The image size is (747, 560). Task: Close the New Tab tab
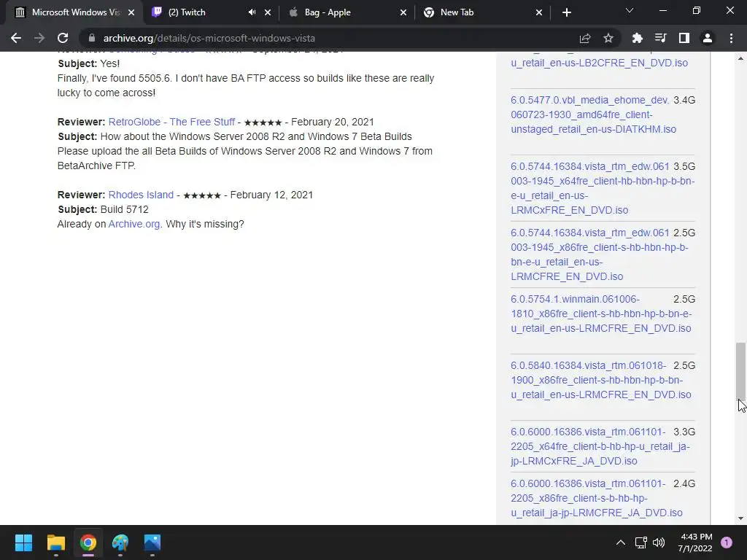(x=539, y=12)
